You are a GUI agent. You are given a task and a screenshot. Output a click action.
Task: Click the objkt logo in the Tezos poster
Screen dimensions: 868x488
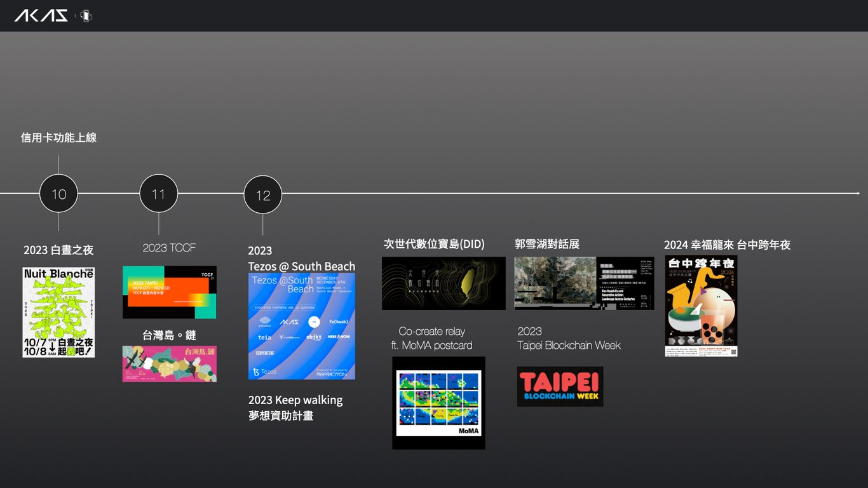click(314, 337)
